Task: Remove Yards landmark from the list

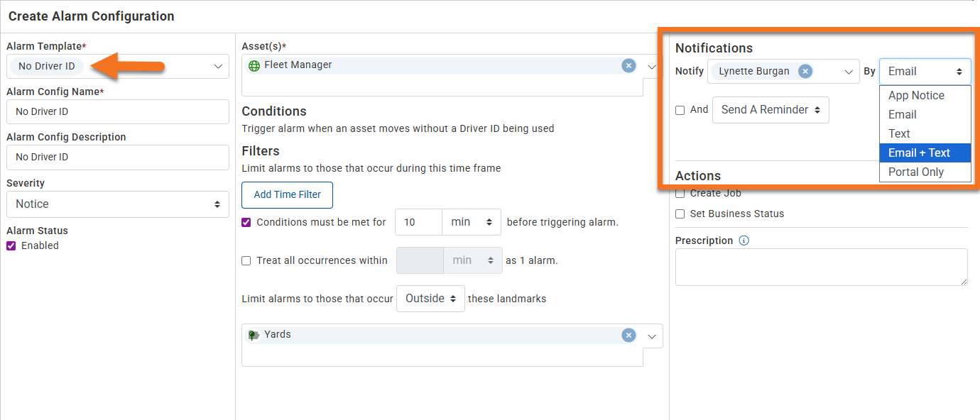Action: pos(628,335)
